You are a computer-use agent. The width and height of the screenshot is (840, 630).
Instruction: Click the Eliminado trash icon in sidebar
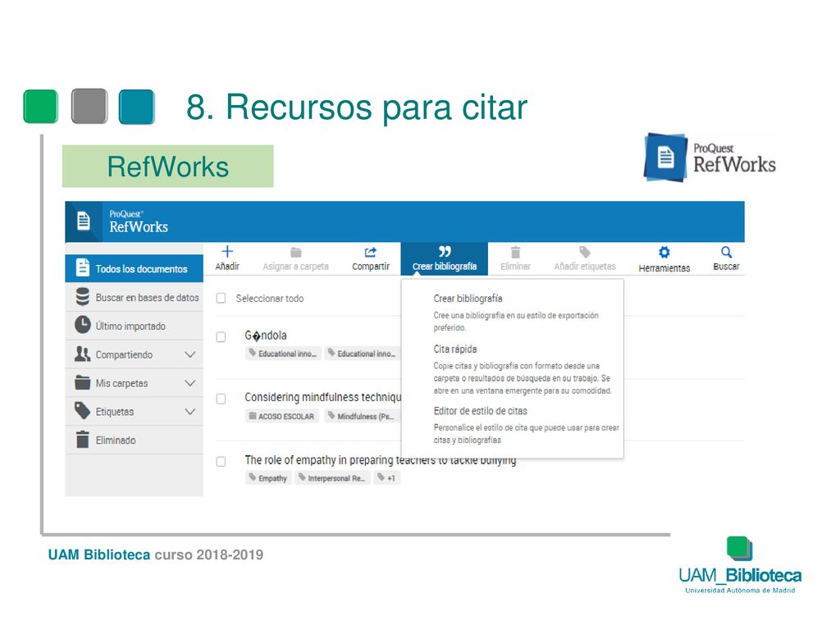coord(83,440)
